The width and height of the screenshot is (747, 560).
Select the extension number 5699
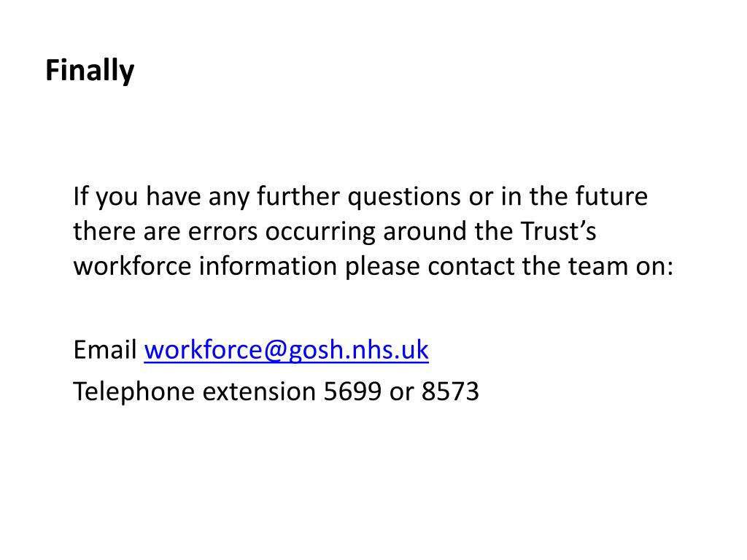(352, 392)
